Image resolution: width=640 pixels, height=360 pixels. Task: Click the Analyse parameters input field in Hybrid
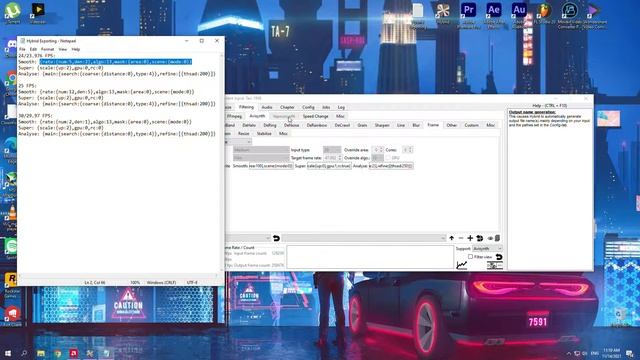coord(391,166)
